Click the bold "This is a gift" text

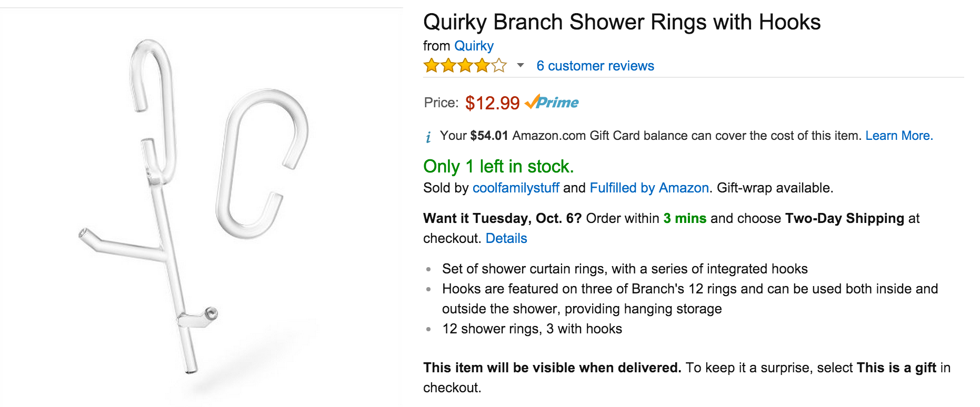click(896, 368)
